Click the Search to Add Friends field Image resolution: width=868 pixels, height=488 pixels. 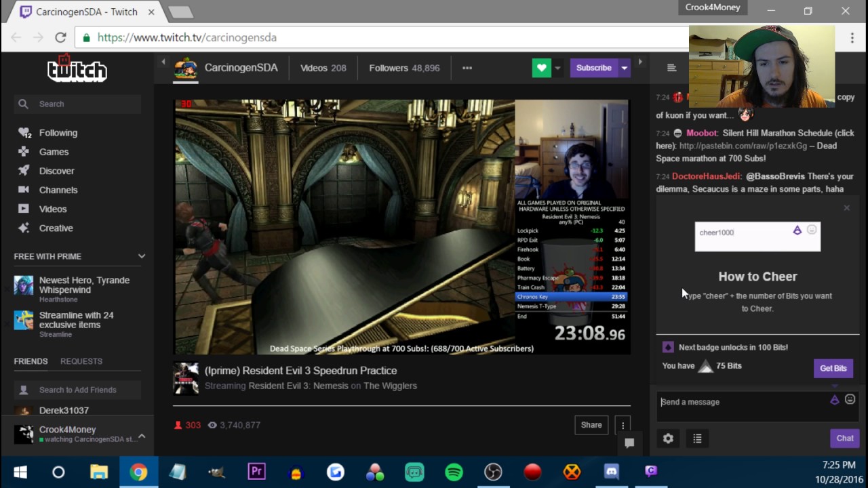(77, 390)
